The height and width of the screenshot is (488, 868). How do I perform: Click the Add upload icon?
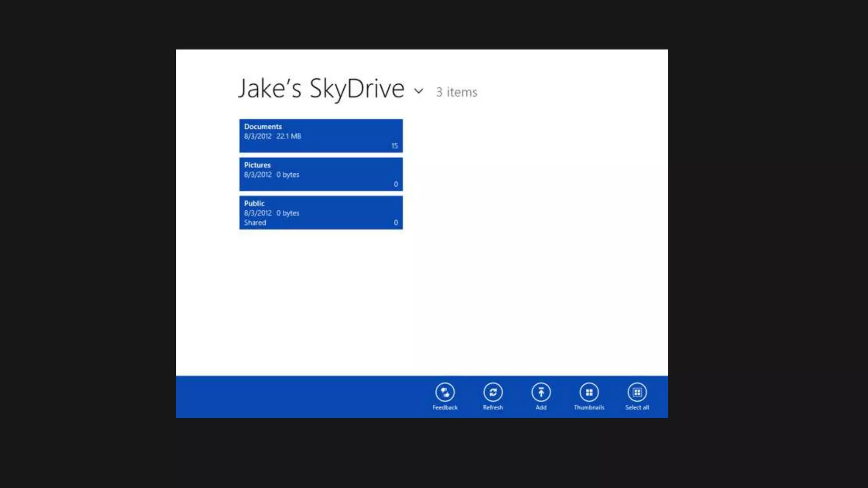(541, 392)
